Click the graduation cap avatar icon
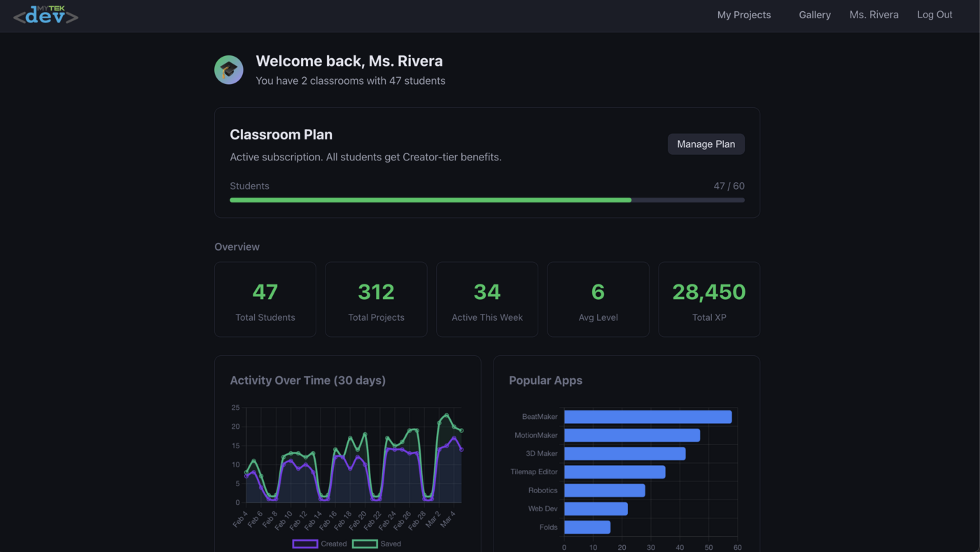Screen dimensions: 980x552 [228, 69]
